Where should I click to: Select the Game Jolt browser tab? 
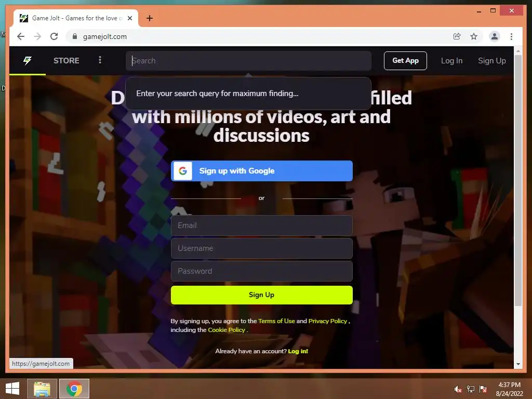(76, 18)
